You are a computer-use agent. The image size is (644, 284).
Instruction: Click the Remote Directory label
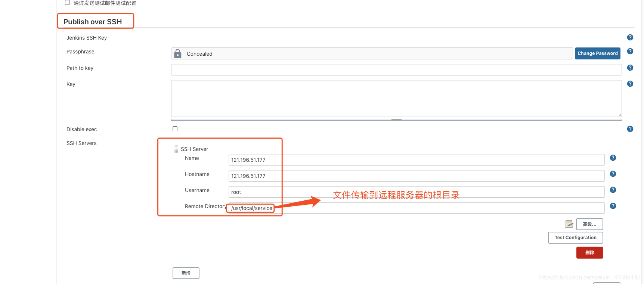pos(206,206)
